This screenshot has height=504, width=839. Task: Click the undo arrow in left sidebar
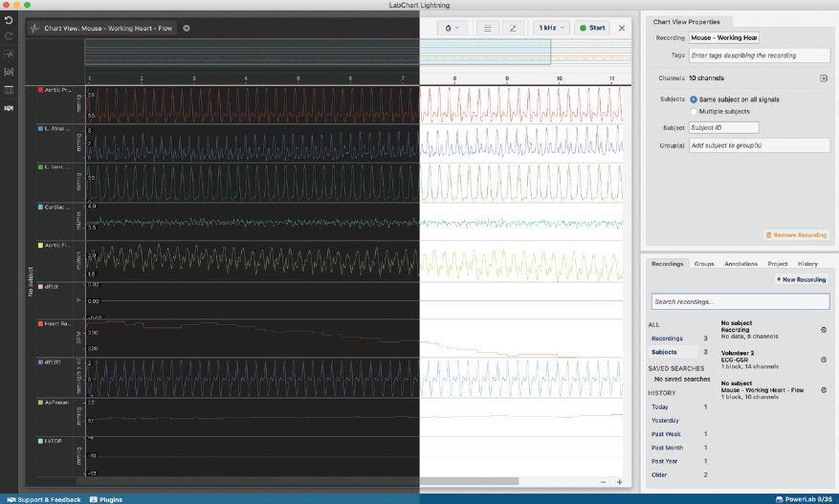pos(9,20)
